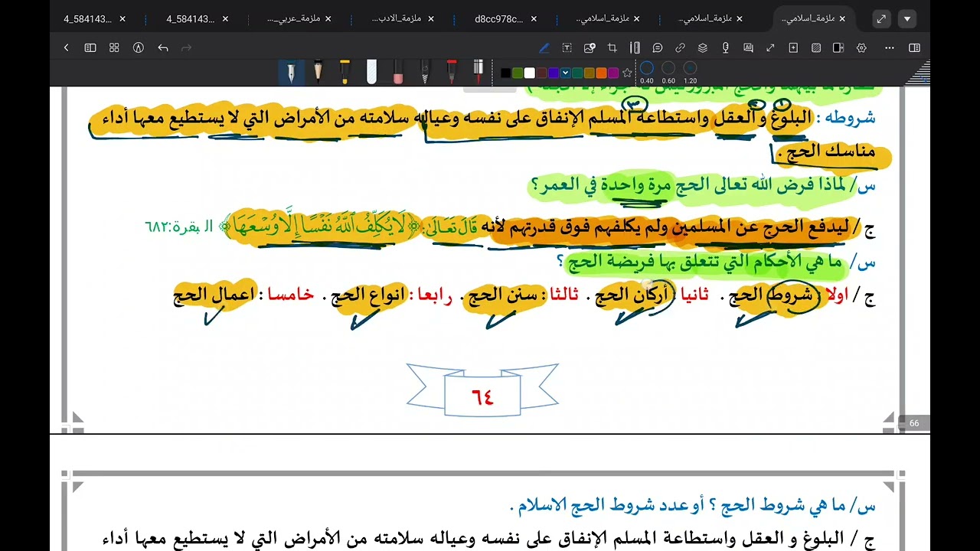Toggle the reading mode book icon
The width and height of the screenshot is (980, 551).
(90, 47)
